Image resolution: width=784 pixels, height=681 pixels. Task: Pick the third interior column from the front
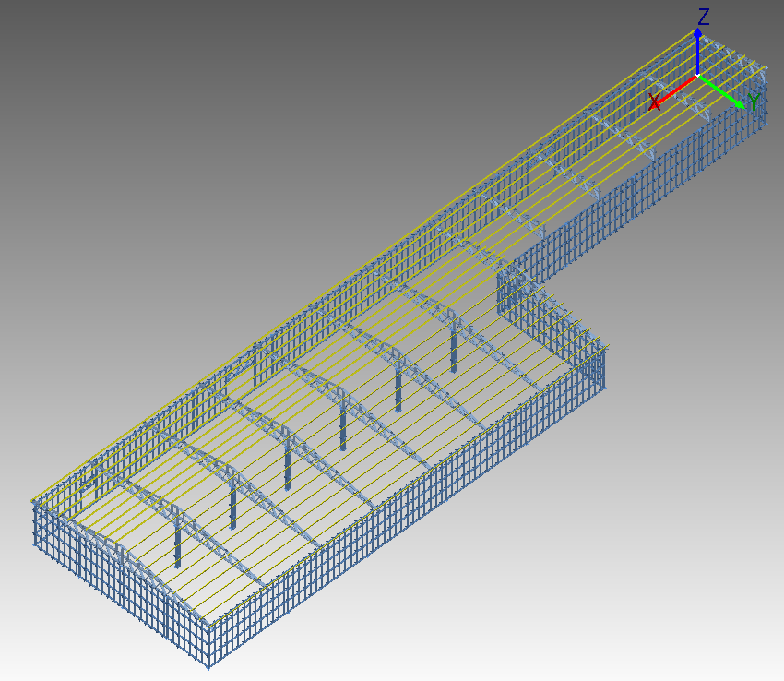tap(288, 464)
